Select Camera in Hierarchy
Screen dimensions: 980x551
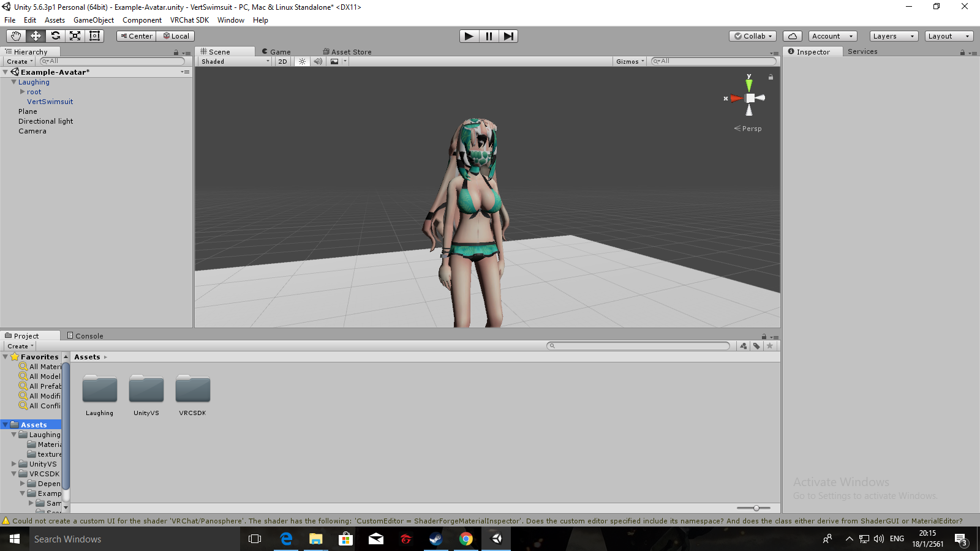32,131
